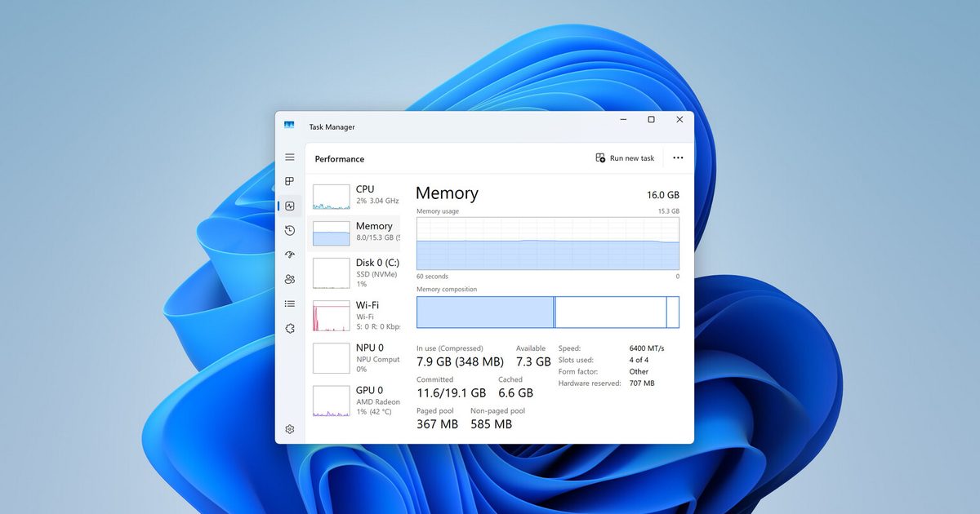The width and height of the screenshot is (980, 514).
Task: Open the three-dot more options menu
Action: (x=678, y=158)
